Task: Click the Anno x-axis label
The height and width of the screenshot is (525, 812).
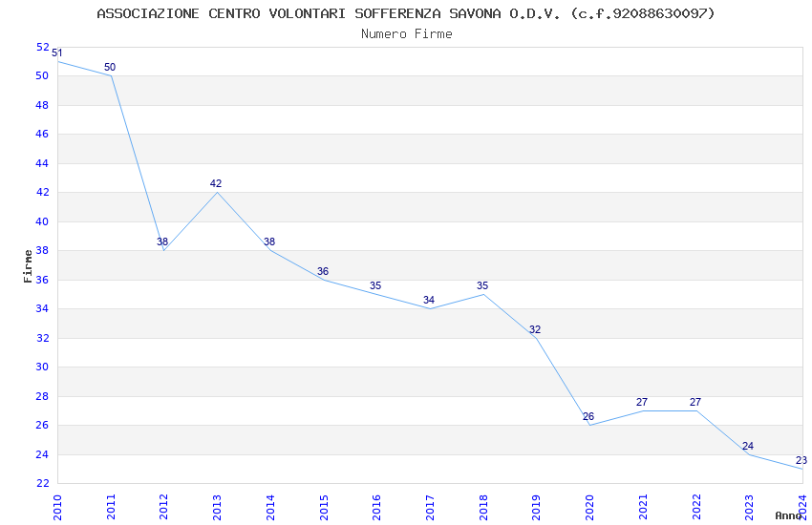Action: pos(788,515)
